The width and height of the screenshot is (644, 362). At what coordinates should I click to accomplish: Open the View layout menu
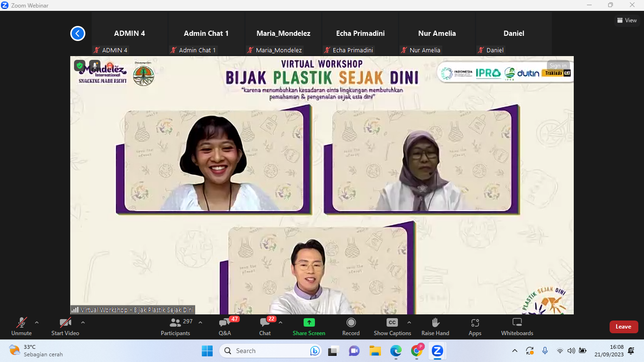627,20
